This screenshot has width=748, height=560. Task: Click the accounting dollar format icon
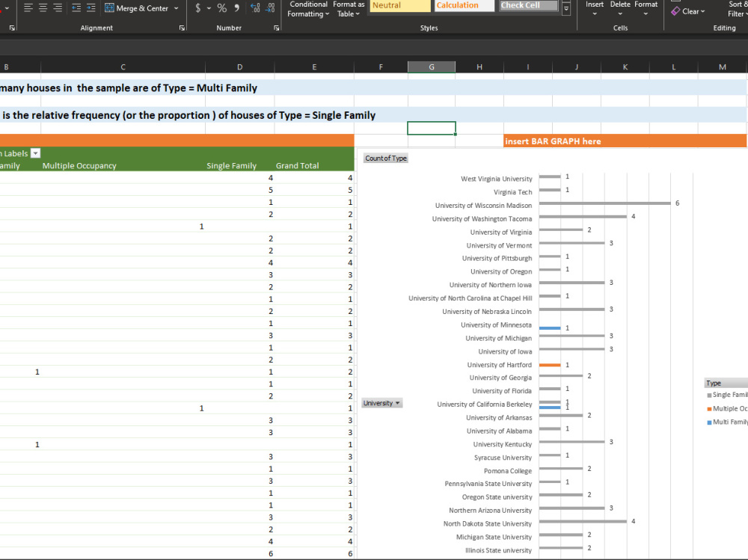(x=198, y=7)
